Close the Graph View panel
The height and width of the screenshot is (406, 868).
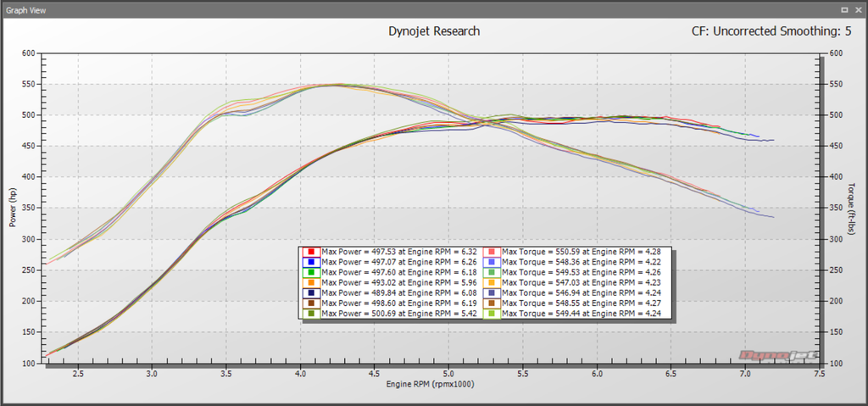point(858,9)
